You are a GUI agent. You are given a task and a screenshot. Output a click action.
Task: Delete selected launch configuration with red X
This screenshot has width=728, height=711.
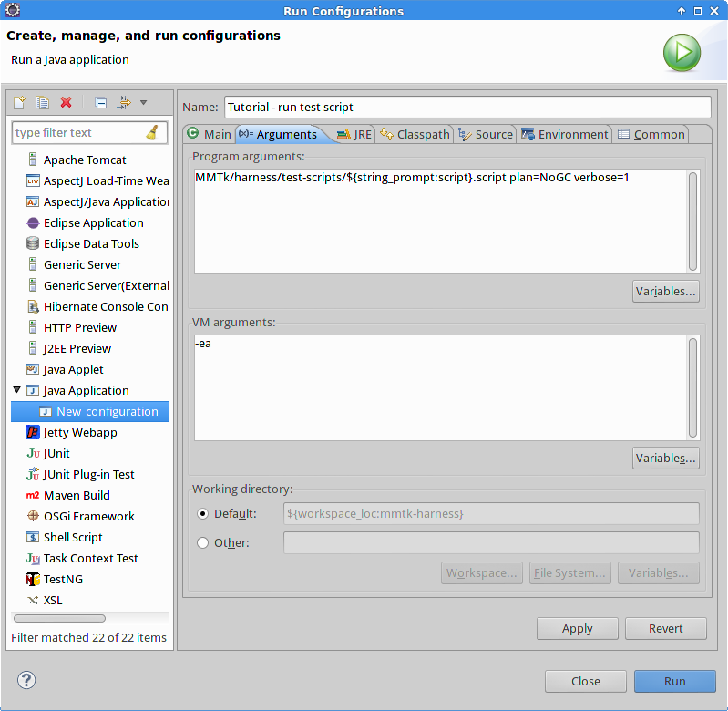click(x=66, y=102)
